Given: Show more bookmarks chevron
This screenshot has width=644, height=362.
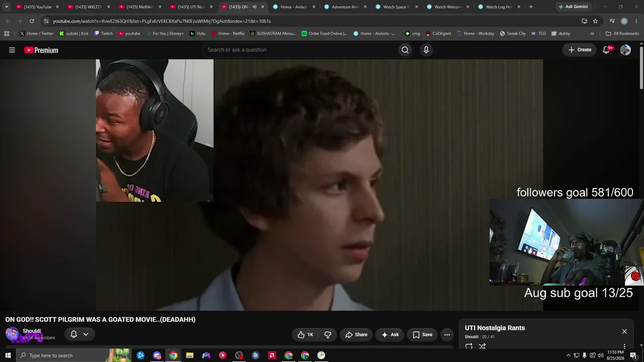Looking at the screenshot, I should [592, 34].
